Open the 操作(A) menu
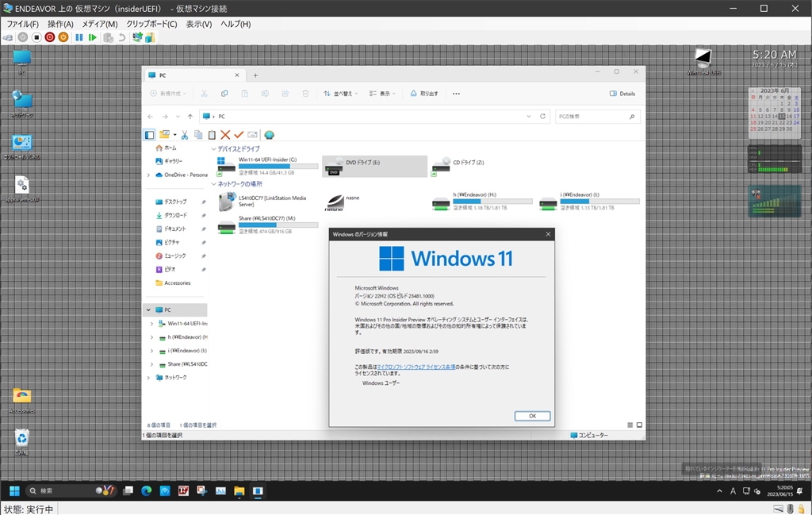Screen dimensions: 812x515 tap(60, 24)
